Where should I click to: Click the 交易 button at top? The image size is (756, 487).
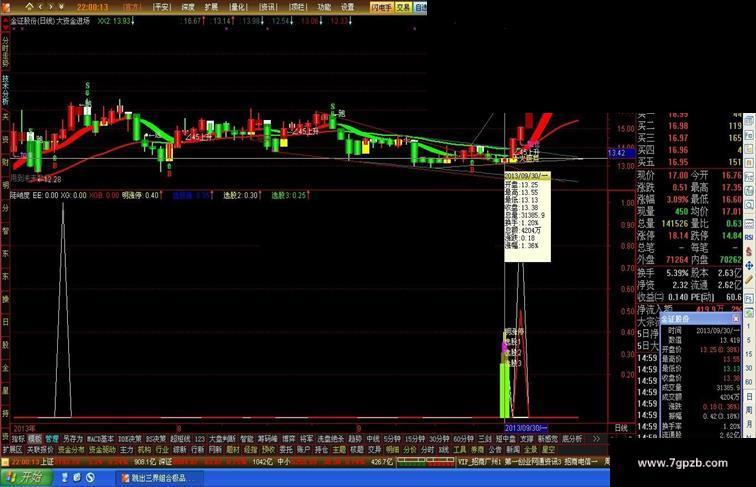[x=404, y=7]
